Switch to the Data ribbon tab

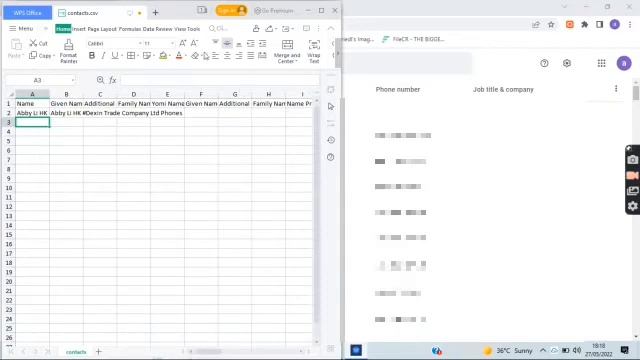(x=149, y=29)
